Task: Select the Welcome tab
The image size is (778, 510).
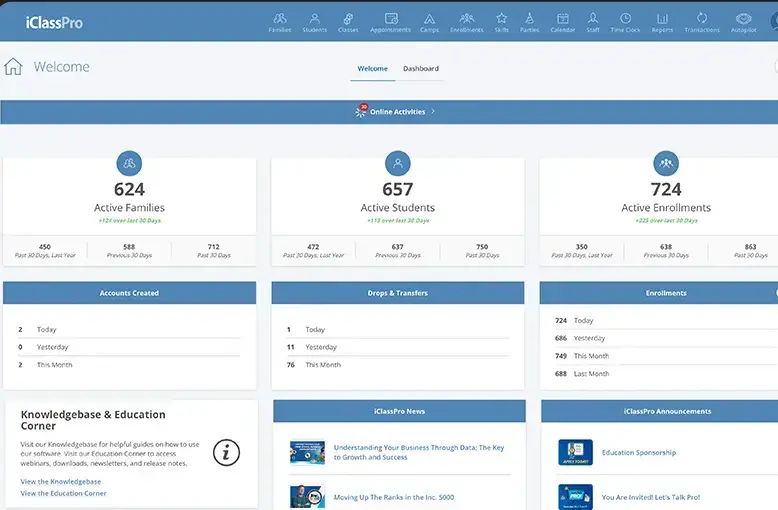Action: 373,68
